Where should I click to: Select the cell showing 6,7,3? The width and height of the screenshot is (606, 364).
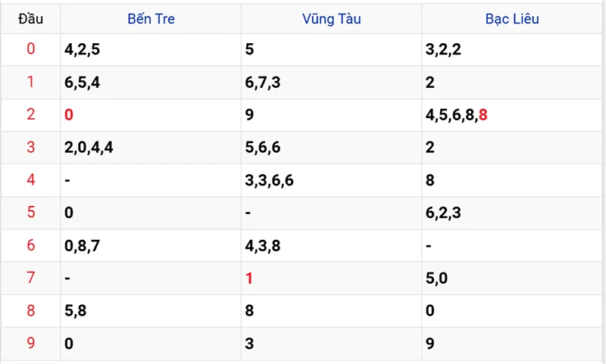[x=263, y=82]
